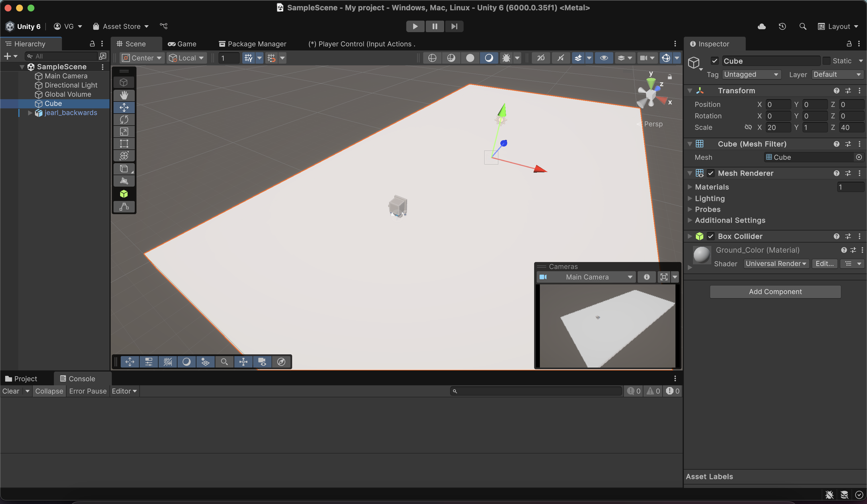
Task: Toggle Scene lighting button
Action: 489,58
